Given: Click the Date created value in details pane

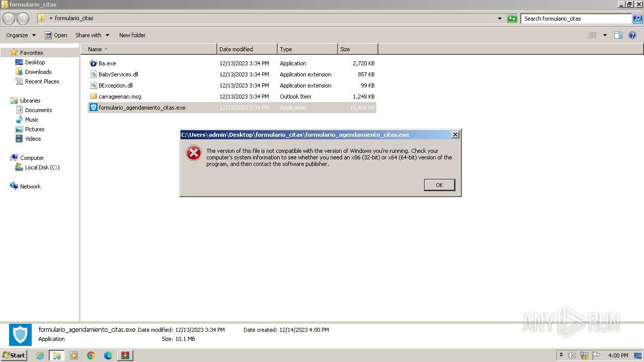Looking at the screenshot, I should pos(304,330).
